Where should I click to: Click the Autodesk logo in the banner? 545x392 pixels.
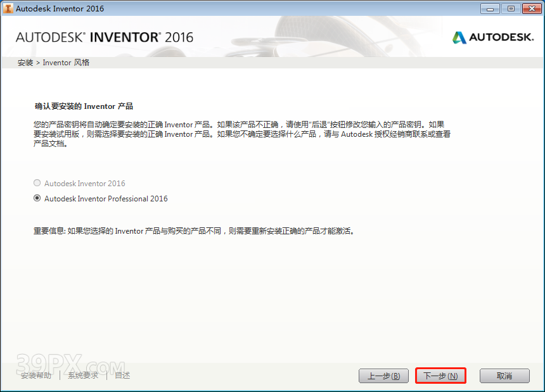tap(492, 37)
